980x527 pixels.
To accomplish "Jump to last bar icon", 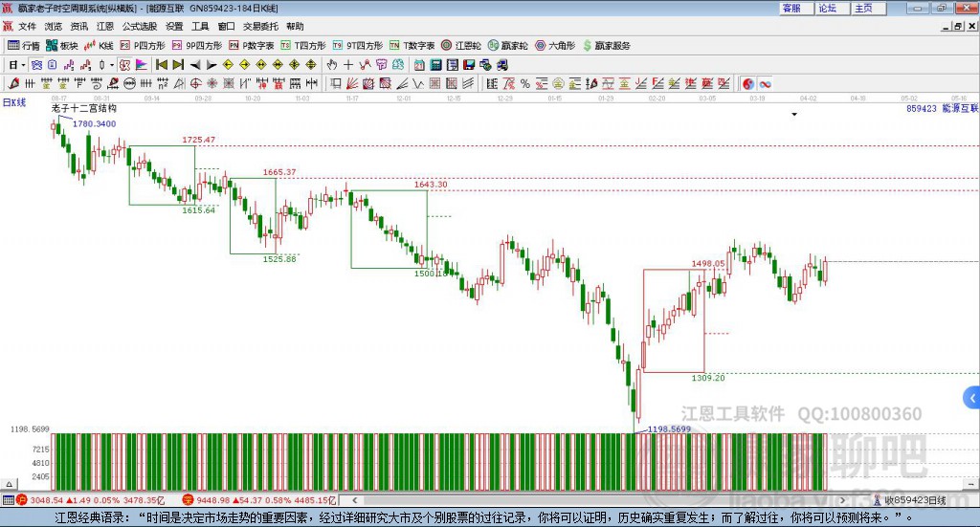I will pos(178,65).
